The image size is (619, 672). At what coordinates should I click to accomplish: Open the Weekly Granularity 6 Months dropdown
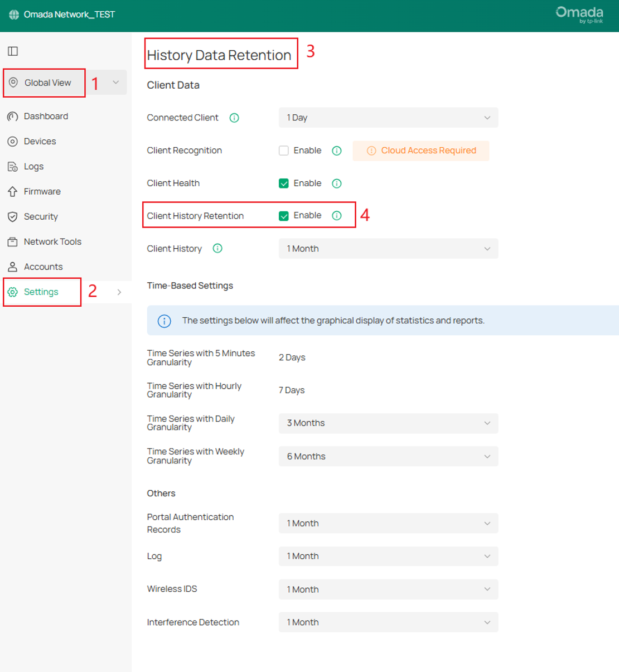tap(388, 457)
